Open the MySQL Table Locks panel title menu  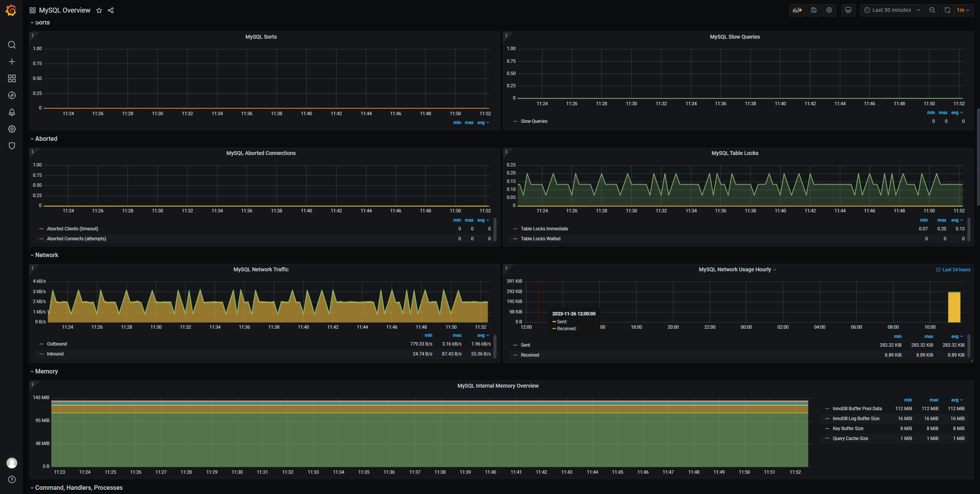click(734, 153)
